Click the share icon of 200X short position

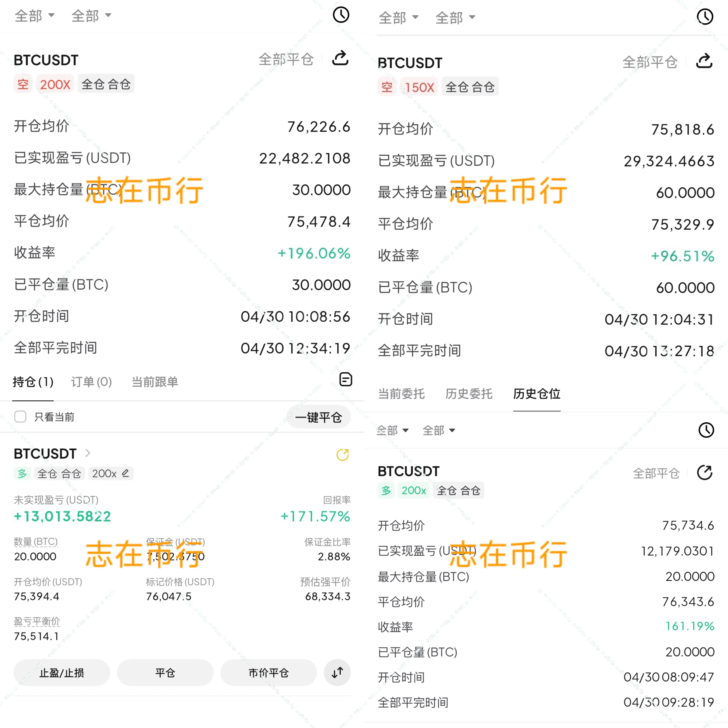340,58
